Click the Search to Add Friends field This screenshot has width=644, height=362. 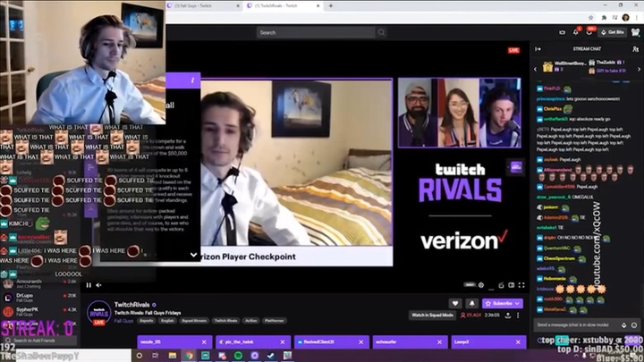click(x=39, y=341)
